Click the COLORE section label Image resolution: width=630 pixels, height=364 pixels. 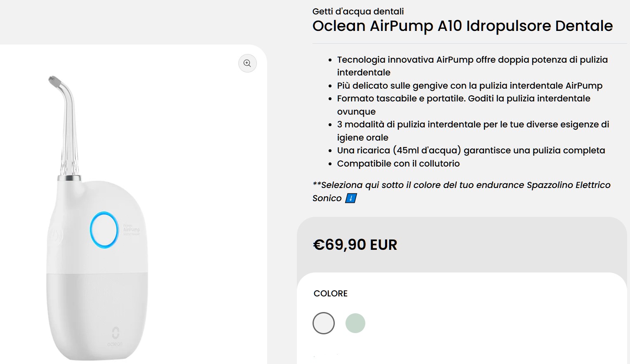[330, 294]
